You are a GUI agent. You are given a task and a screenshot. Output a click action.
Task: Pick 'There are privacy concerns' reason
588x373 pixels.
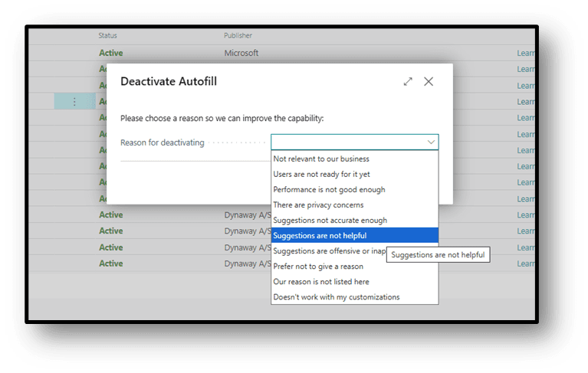[x=319, y=204]
